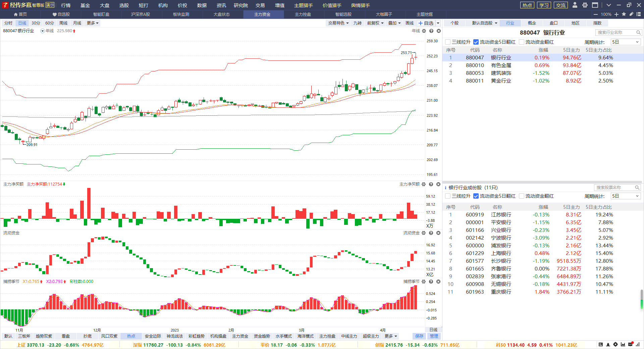Expand 更多 period dropdown
644x349 pixels.
tap(93, 23)
